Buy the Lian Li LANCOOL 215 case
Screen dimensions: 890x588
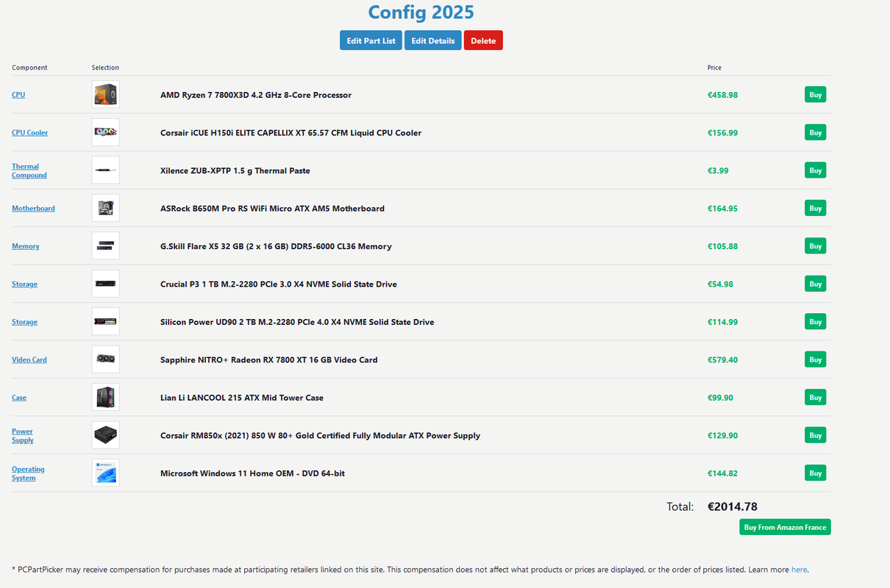[815, 398]
